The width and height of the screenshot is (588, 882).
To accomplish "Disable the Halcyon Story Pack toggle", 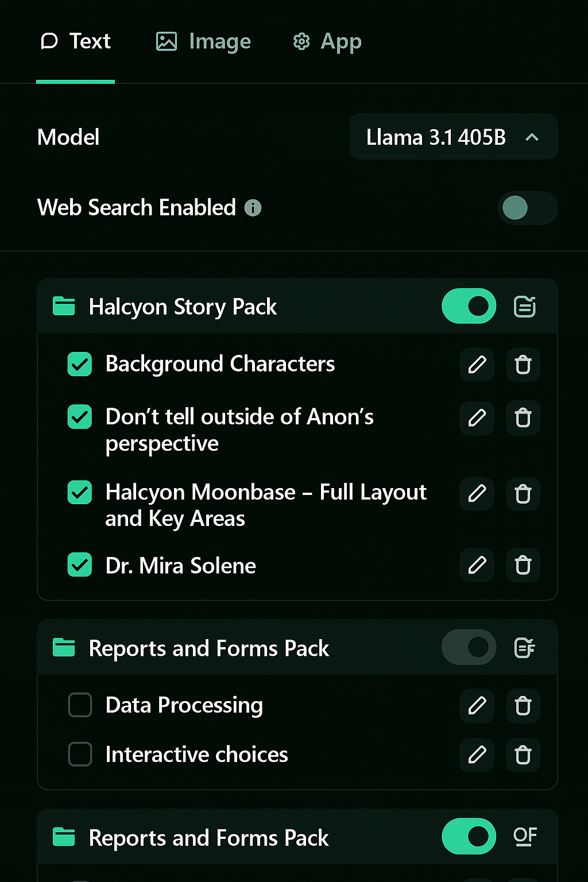I will [469, 306].
